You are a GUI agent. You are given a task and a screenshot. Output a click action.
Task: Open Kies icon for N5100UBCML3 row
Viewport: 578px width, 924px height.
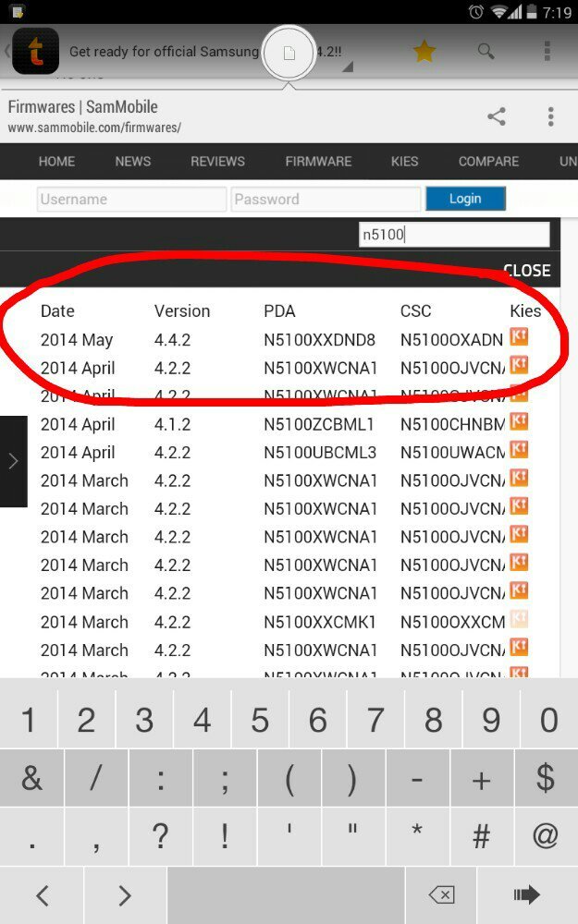519,450
